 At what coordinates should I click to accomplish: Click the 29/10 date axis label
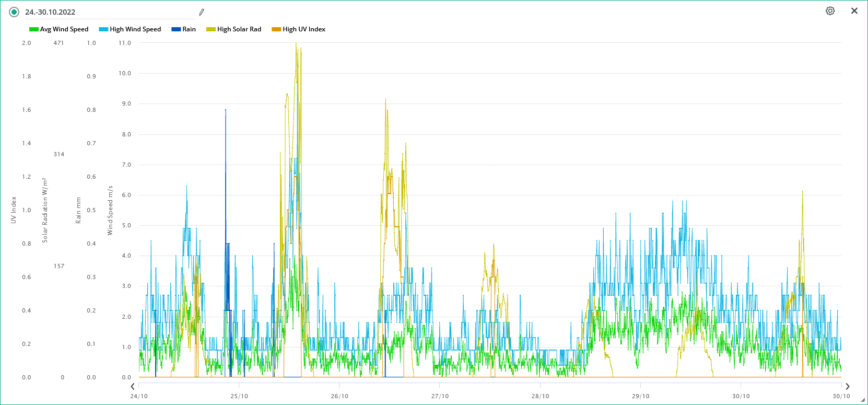pos(640,396)
